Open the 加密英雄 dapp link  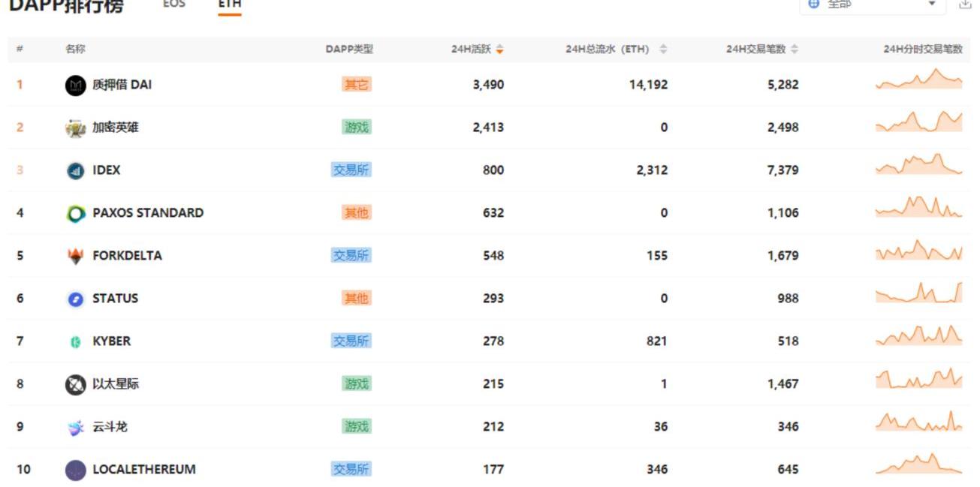click(x=116, y=128)
